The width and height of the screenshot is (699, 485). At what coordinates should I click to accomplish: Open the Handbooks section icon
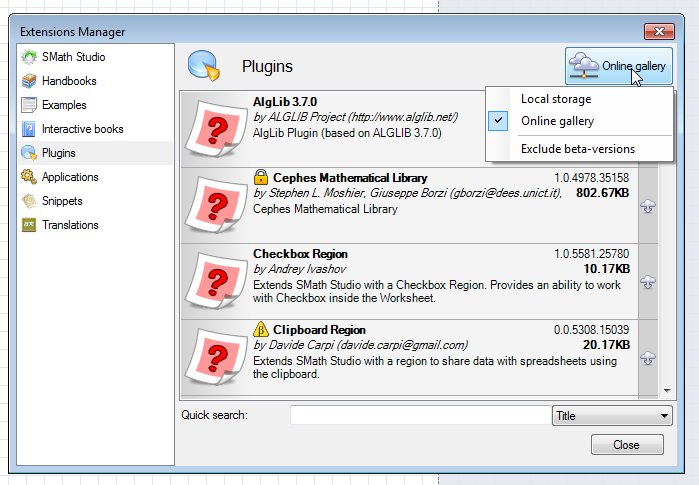pyautogui.click(x=29, y=81)
